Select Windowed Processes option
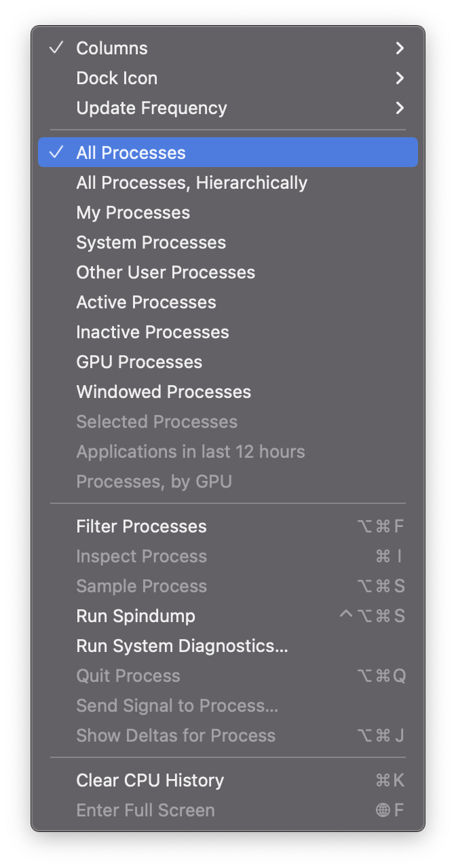Image resolution: width=456 pixels, height=868 pixels. pos(164,392)
